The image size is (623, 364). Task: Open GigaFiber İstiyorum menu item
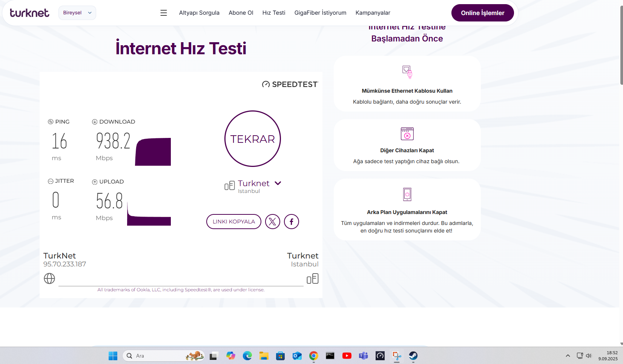pyautogui.click(x=321, y=13)
